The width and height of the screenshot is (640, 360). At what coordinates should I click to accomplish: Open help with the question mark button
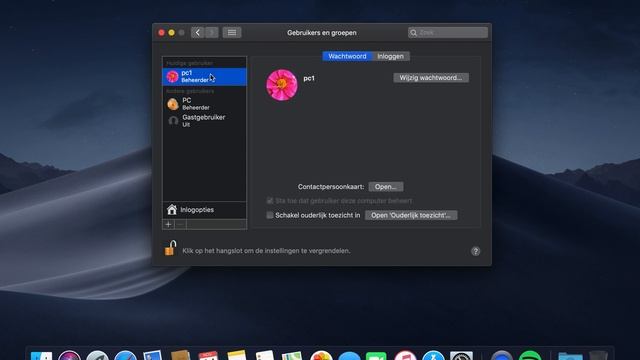476,251
